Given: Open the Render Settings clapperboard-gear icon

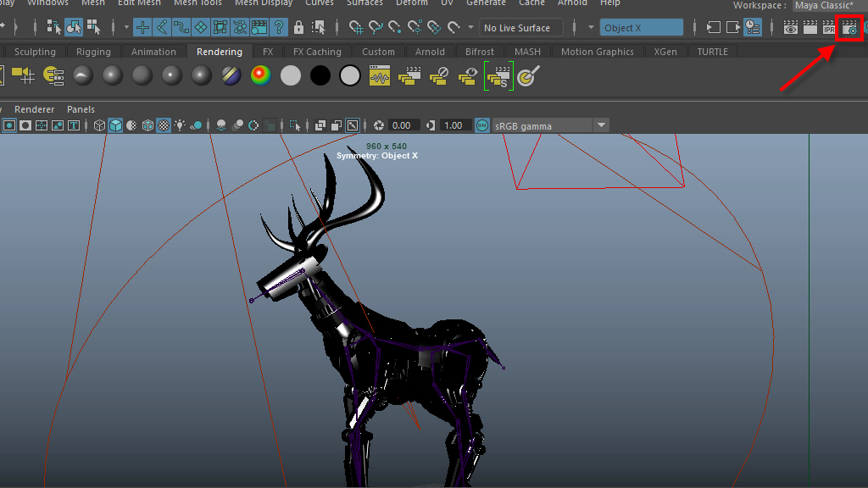Looking at the screenshot, I should click(849, 28).
